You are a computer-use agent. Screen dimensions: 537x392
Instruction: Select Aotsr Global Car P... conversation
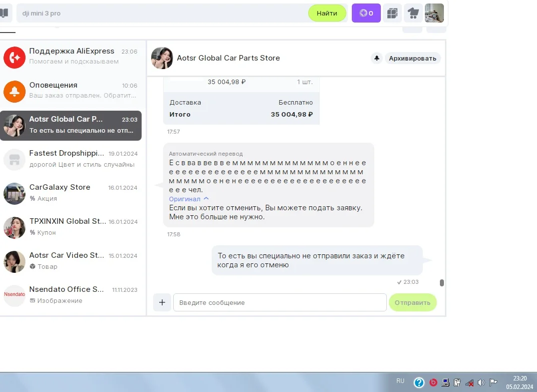coord(71,126)
